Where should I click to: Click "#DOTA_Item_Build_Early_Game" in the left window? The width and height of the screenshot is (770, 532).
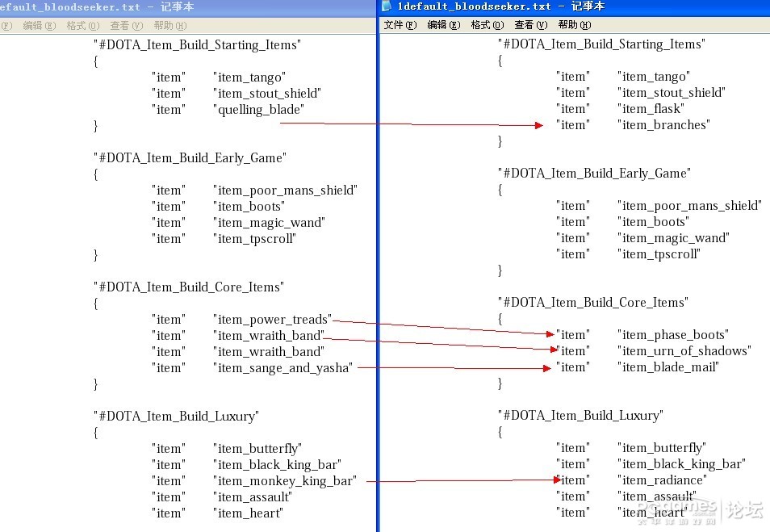pyautogui.click(x=190, y=158)
